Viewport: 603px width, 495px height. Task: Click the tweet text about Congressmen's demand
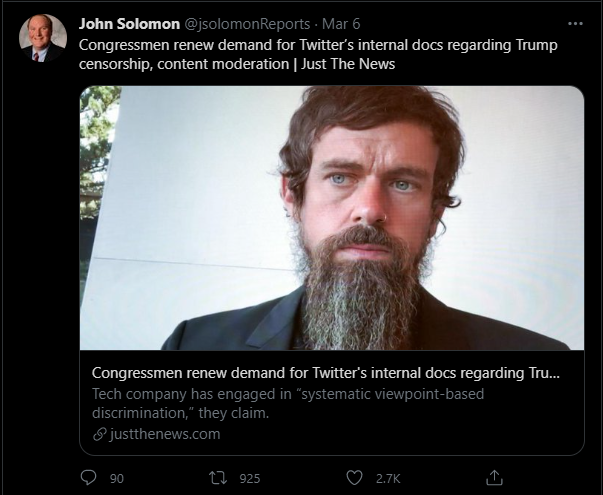(x=300, y=46)
